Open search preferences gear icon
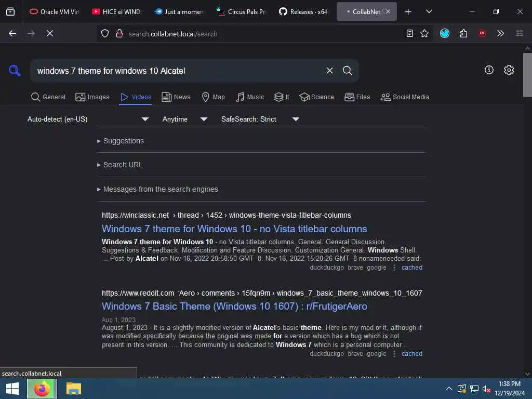The image size is (532, 399). [509, 70]
